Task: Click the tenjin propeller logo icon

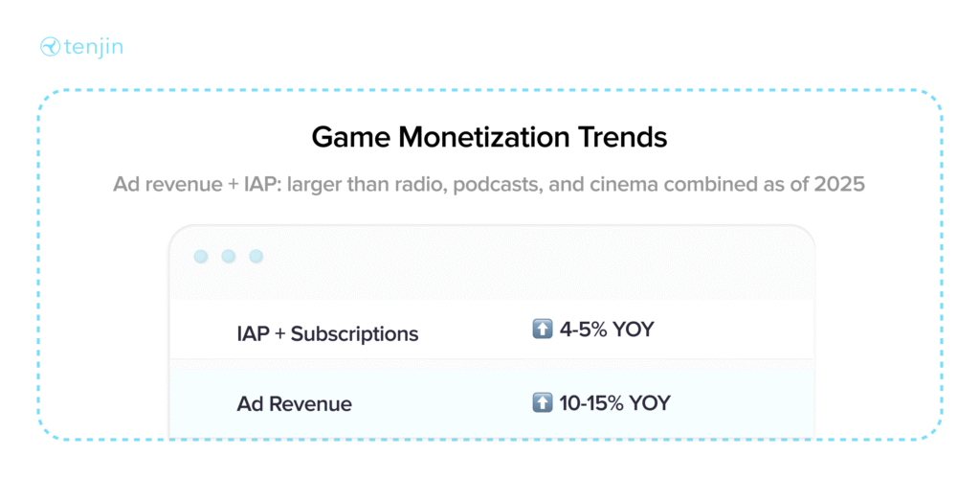Action: [x=50, y=47]
